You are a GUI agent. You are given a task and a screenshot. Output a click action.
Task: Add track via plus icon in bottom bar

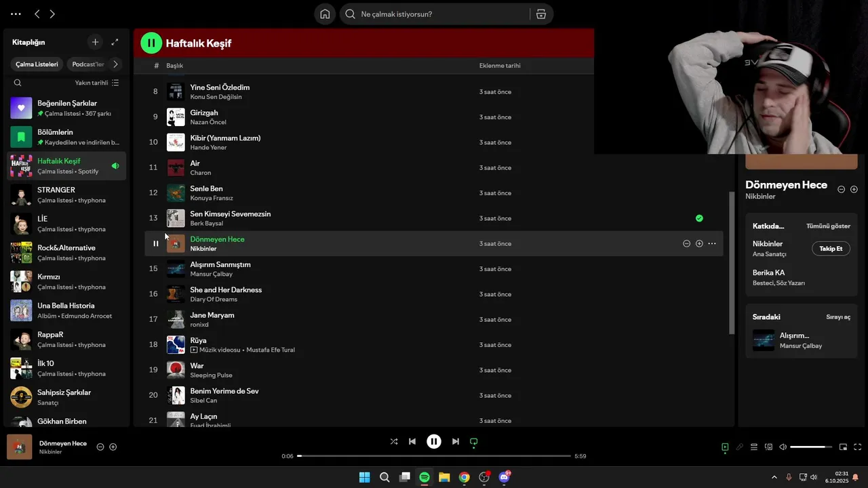(x=113, y=447)
